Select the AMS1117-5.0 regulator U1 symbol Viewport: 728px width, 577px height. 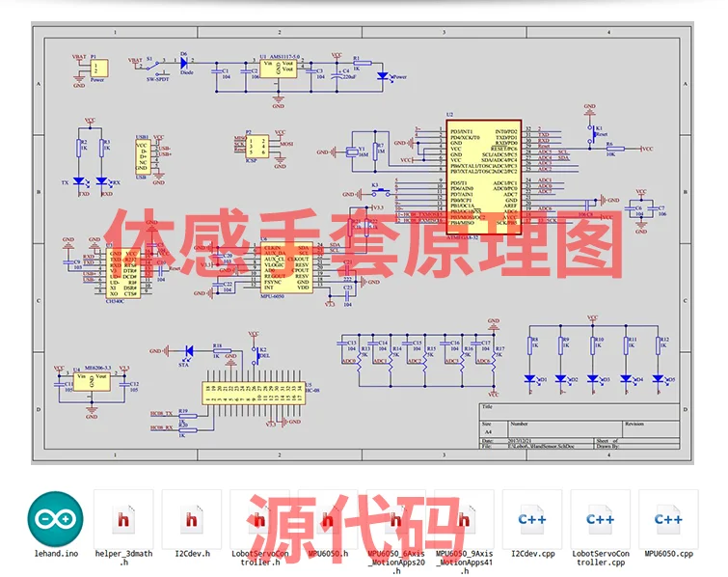pos(278,69)
